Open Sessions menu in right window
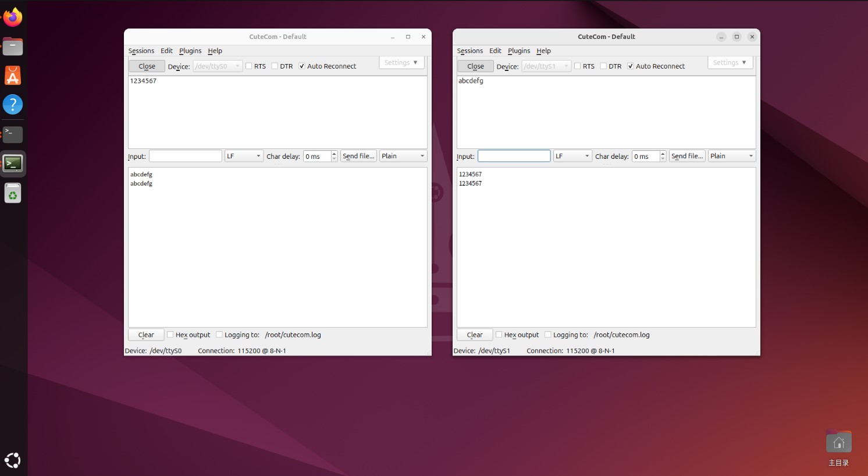Image resolution: width=868 pixels, height=476 pixels. point(470,51)
